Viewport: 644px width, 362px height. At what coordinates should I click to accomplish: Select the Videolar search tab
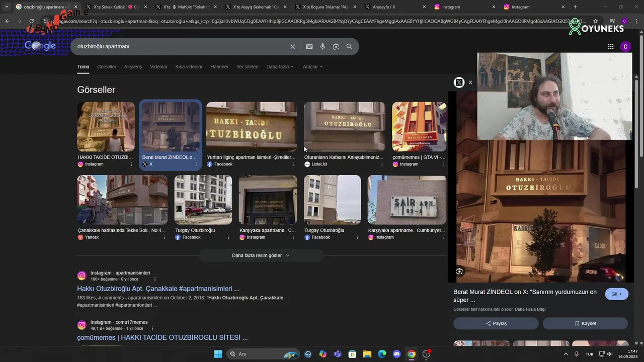click(159, 67)
